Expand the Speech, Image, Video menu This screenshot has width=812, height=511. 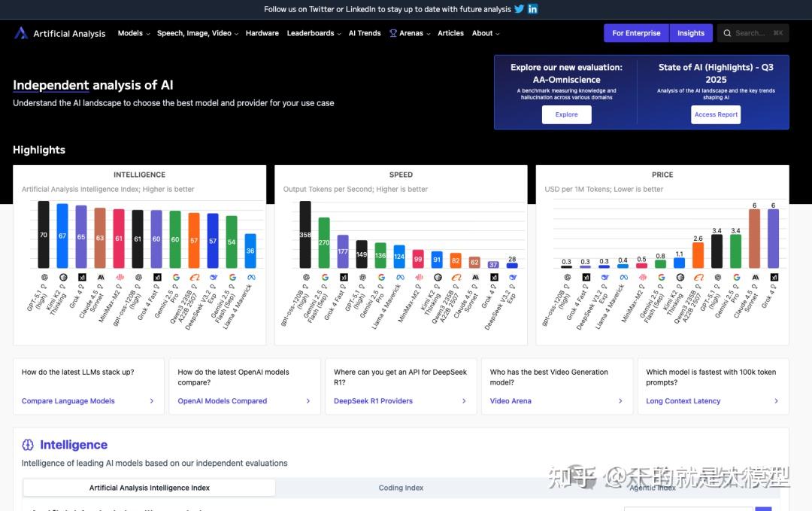pyautogui.click(x=198, y=33)
